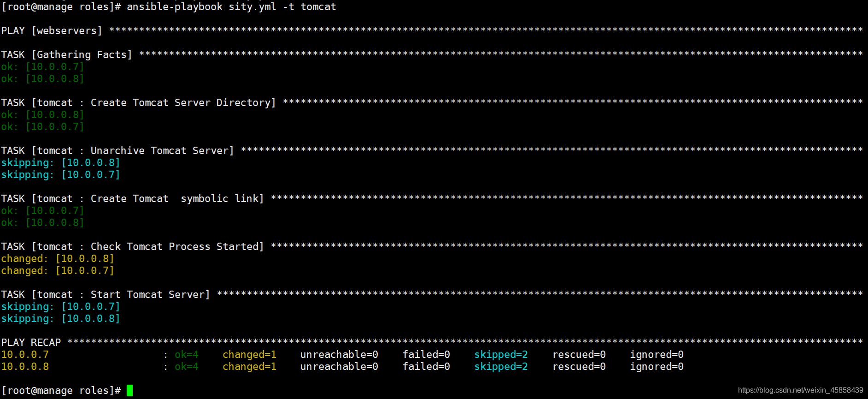Click 'rescued=0' in the 10.0.0.8 recap row

click(x=579, y=367)
